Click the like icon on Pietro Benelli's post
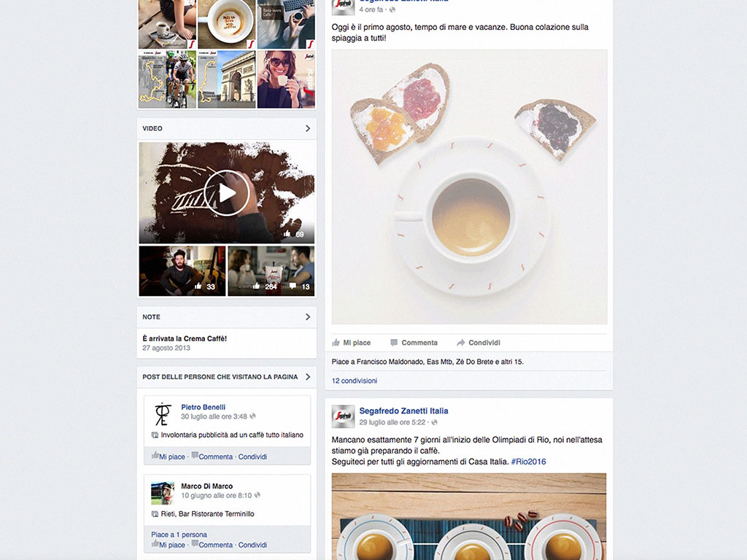This screenshot has width=747, height=560. [155, 456]
